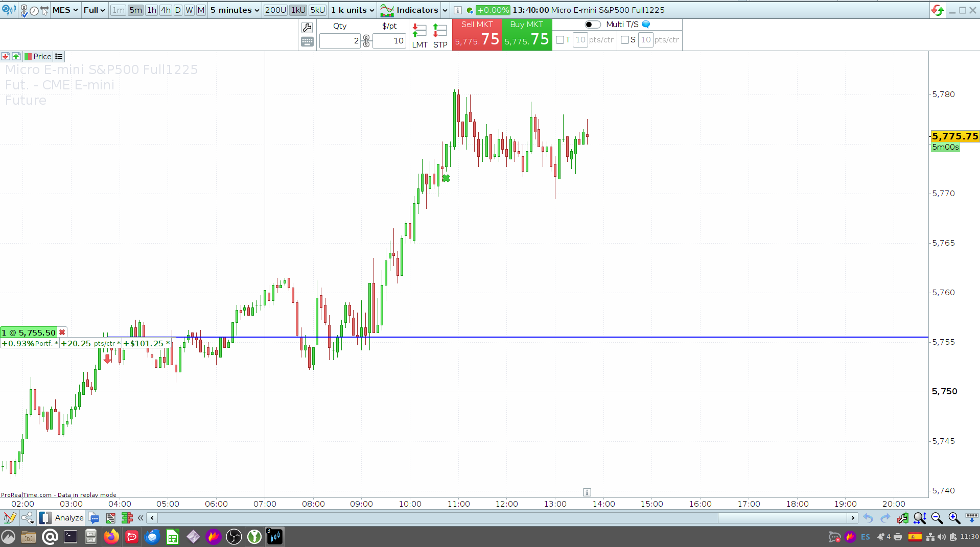Viewport: 980px width, 547px height.
Task: Click the keyboard shortcuts icon
Action: pyautogui.click(x=307, y=42)
